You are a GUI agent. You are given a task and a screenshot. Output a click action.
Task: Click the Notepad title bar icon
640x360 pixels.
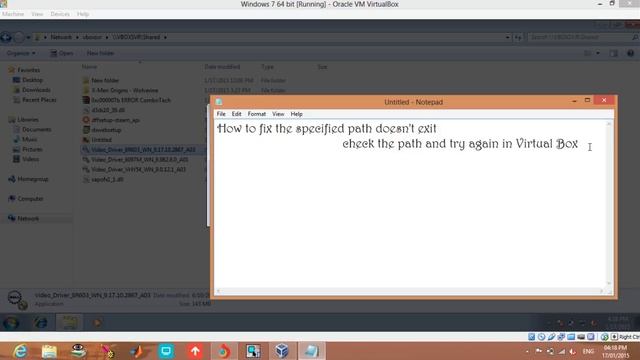coord(219,102)
